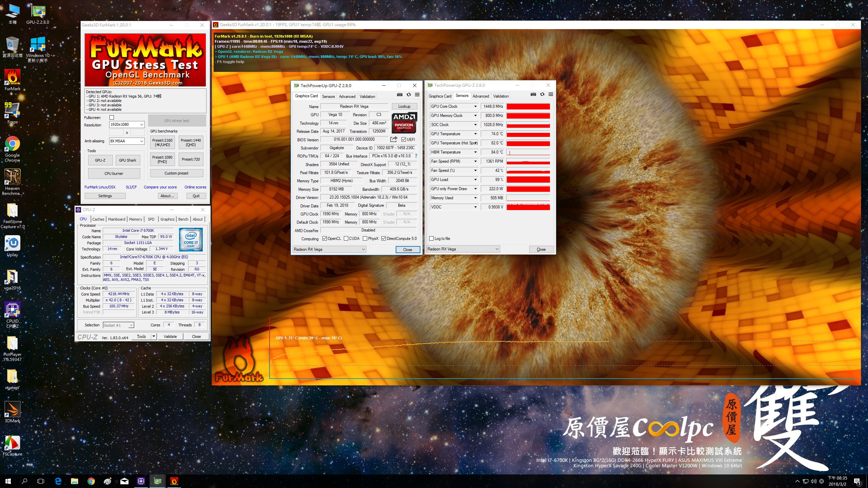
Task: Enable the Log to file checkbox
Action: tap(431, 238)
